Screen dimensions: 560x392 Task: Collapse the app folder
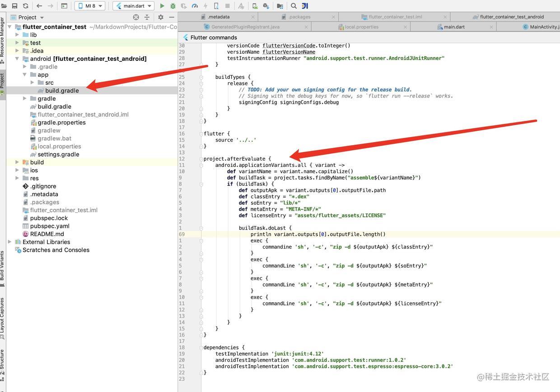(25, 74)
